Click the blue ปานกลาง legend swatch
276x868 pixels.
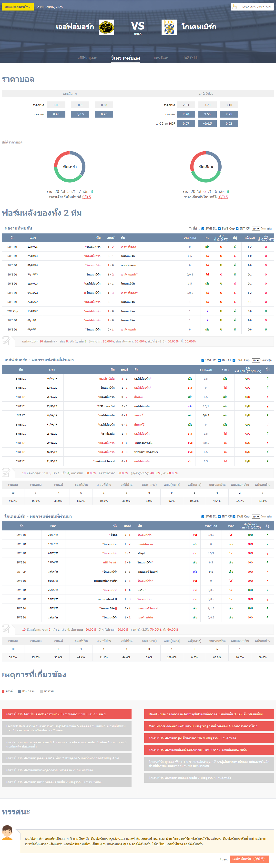20,692
